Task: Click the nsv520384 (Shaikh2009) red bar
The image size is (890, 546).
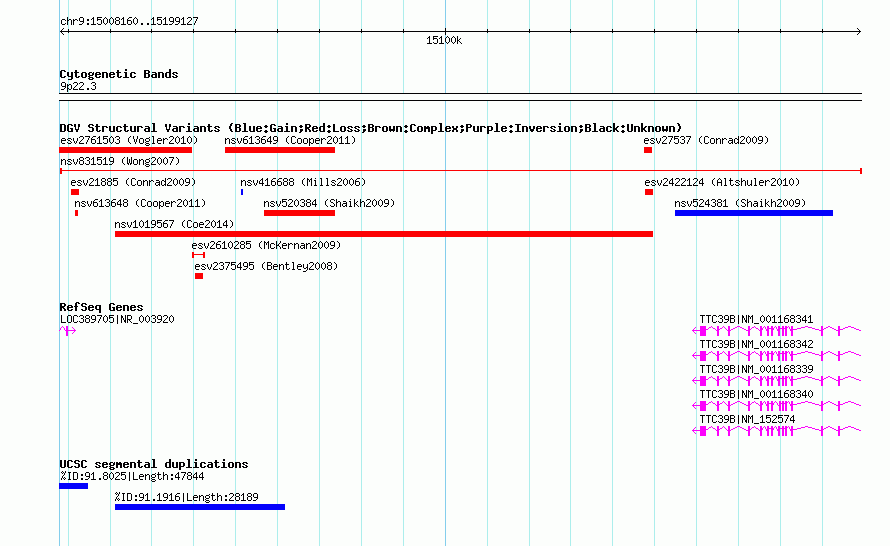Action: [299, 213]
